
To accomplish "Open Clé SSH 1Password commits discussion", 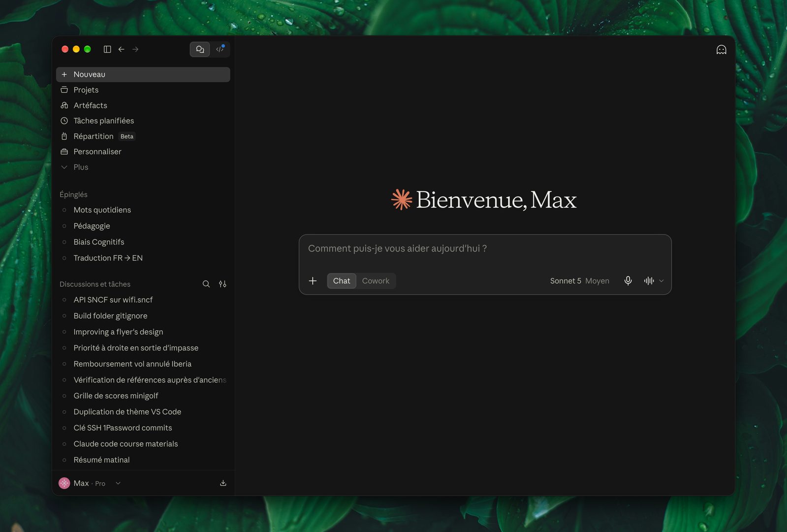I will tap(143, 428).
